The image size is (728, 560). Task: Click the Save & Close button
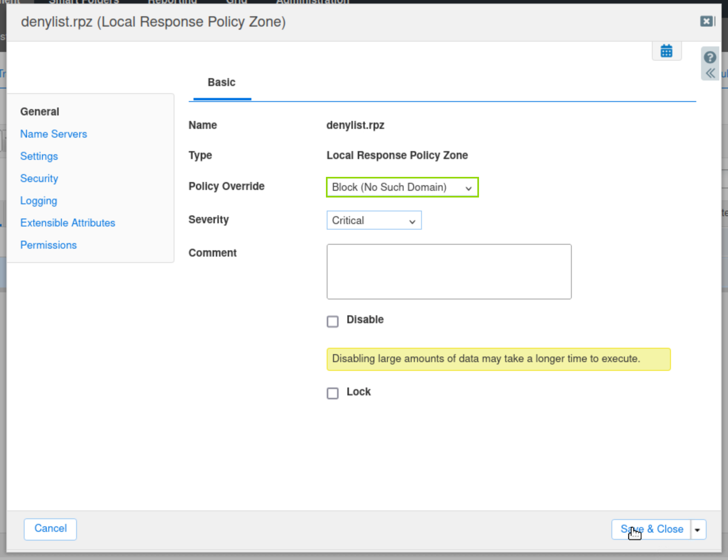click(651, 529)
